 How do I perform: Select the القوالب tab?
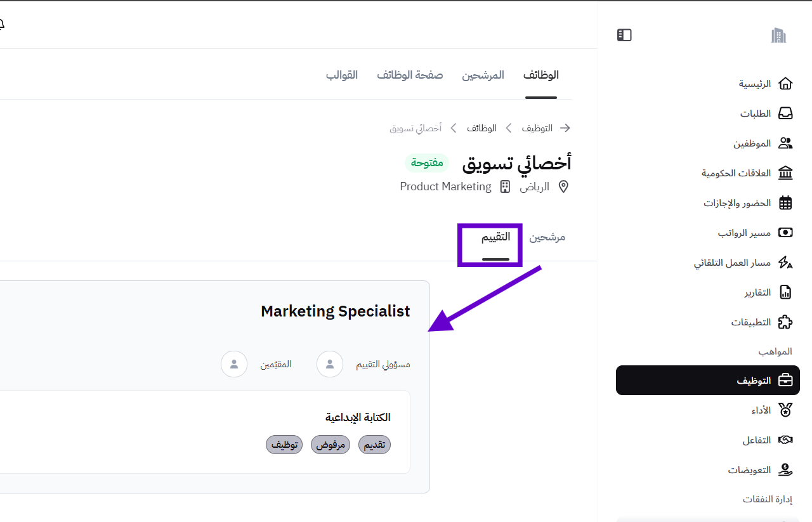coord(342,75)
